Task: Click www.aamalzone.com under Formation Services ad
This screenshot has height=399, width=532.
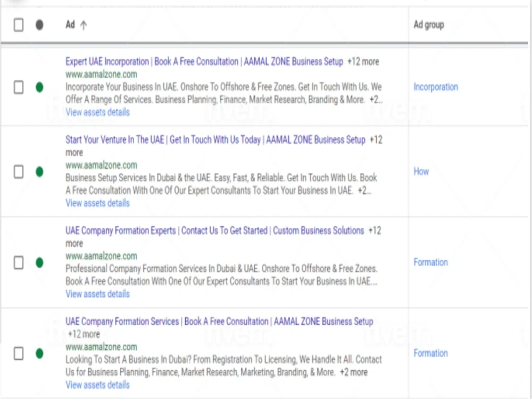Action: tap(102, 347)
